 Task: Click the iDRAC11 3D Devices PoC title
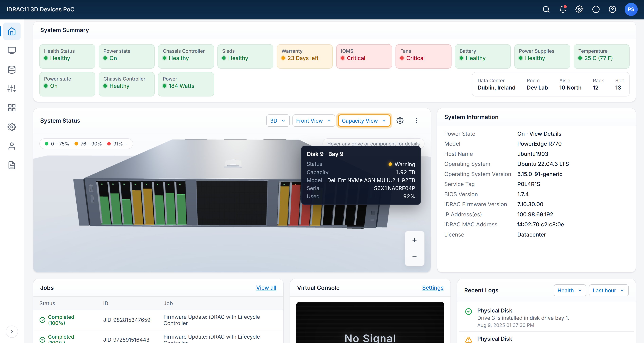pyautogui.click(x=41, y=9)
